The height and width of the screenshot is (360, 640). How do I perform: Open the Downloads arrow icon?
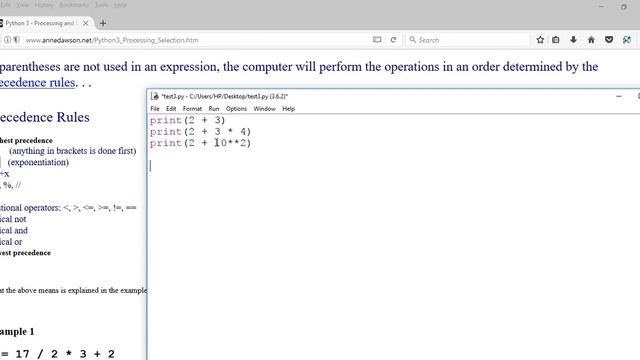573,40
